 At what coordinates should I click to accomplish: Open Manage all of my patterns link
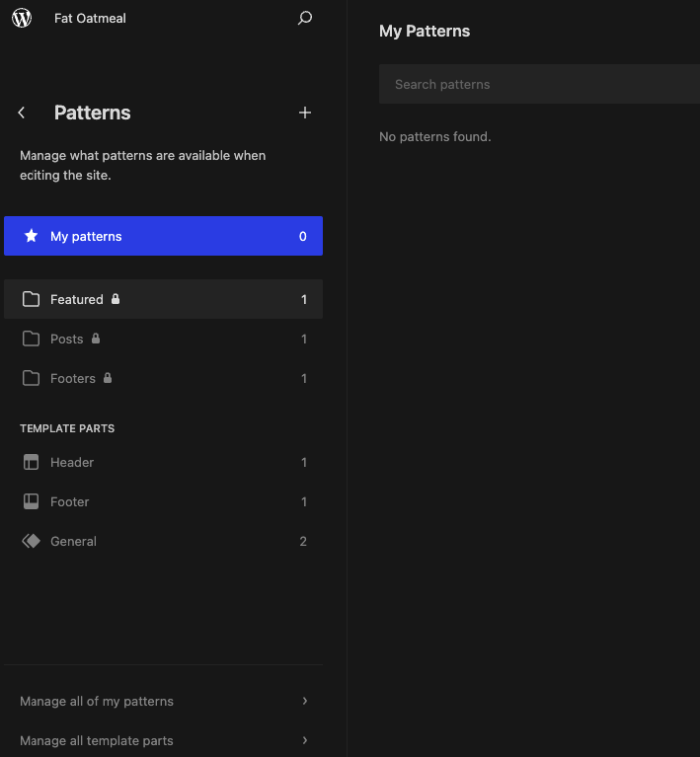click(x=97, y=701)
